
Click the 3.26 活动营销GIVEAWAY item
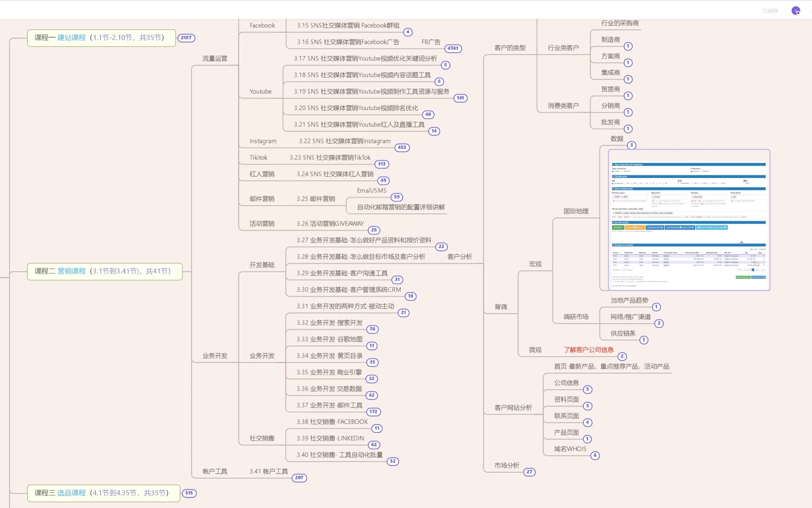tap(330, 223)
